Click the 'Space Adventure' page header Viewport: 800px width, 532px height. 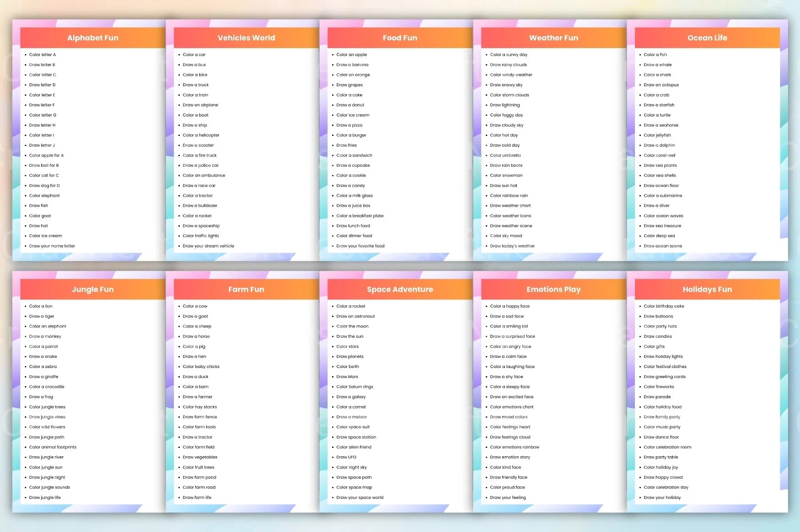click(400, 289)
